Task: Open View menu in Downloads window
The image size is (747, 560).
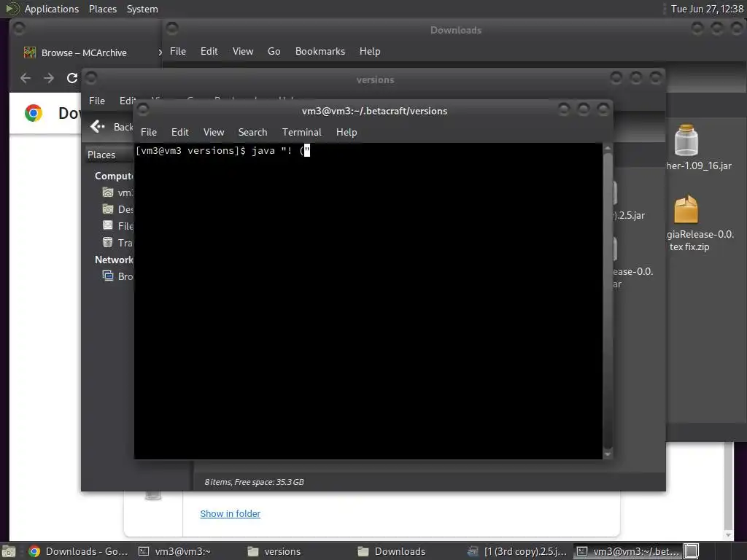Action: tap(242, 51)
